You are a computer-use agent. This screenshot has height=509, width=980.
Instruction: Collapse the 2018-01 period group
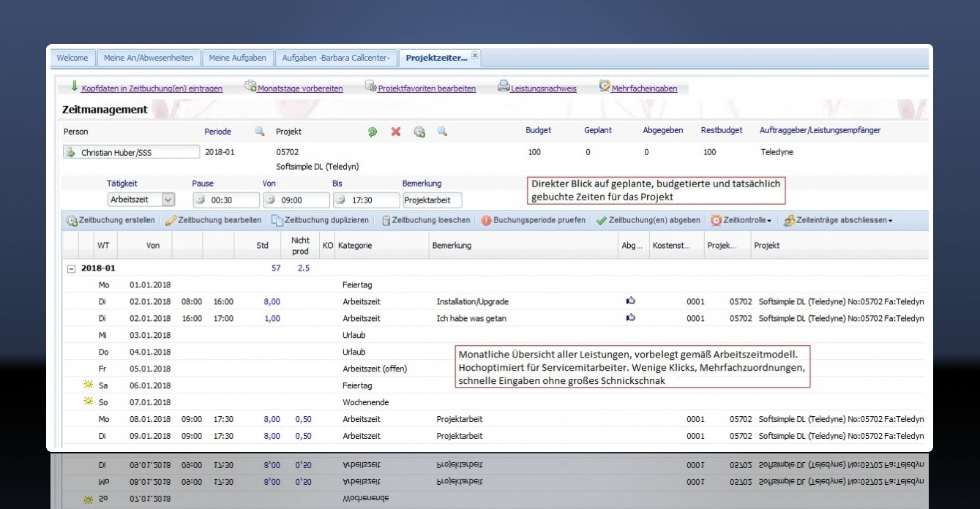(71, 268)
